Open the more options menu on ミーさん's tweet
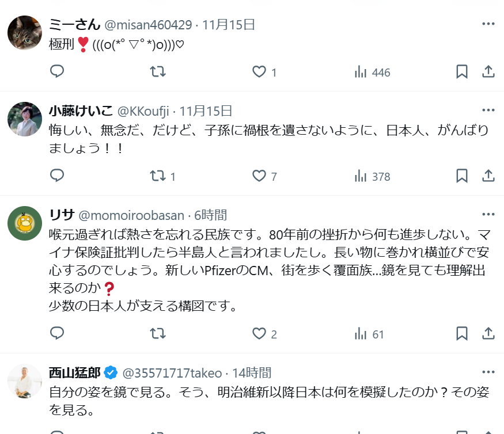504x434 pixels. pos(488,24)
